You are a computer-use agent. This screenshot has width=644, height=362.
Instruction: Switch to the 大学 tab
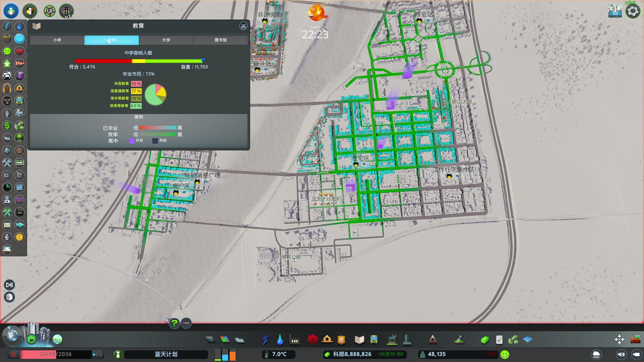point(166,40)
